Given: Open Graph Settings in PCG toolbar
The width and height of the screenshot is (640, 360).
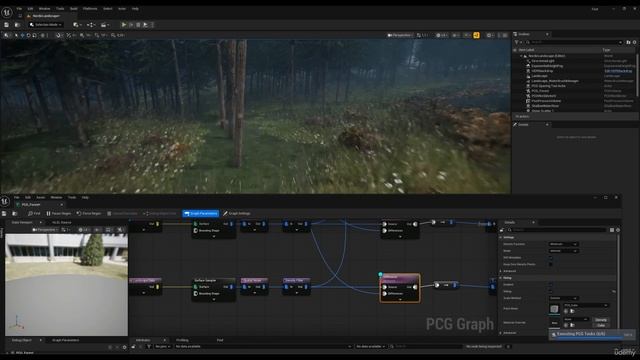Looking at the screenshot, I should click(237, 213).
